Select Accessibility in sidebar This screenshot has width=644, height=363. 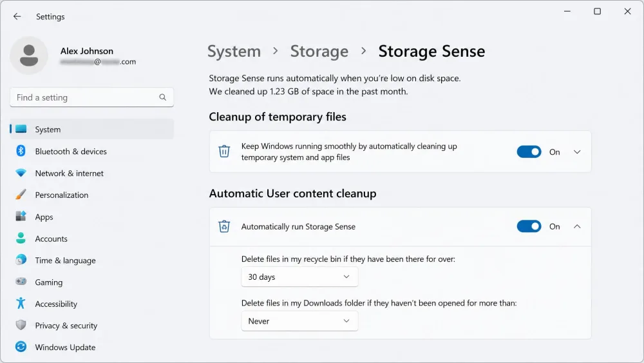coord(91,304)
